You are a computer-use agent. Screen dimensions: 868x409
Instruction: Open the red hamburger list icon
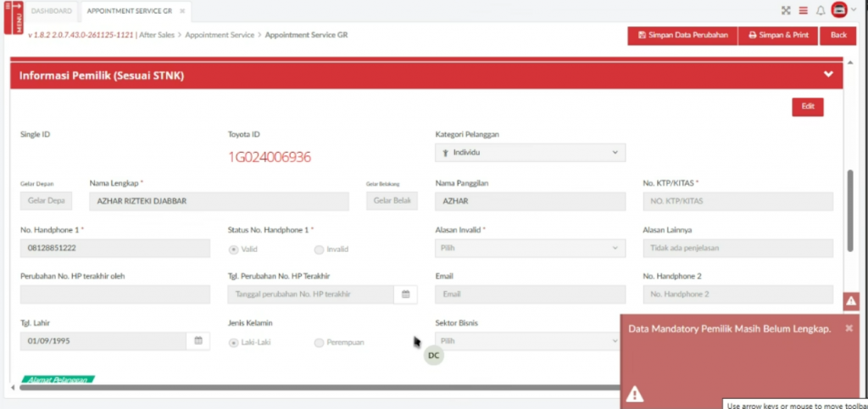[x=803, y=11]
